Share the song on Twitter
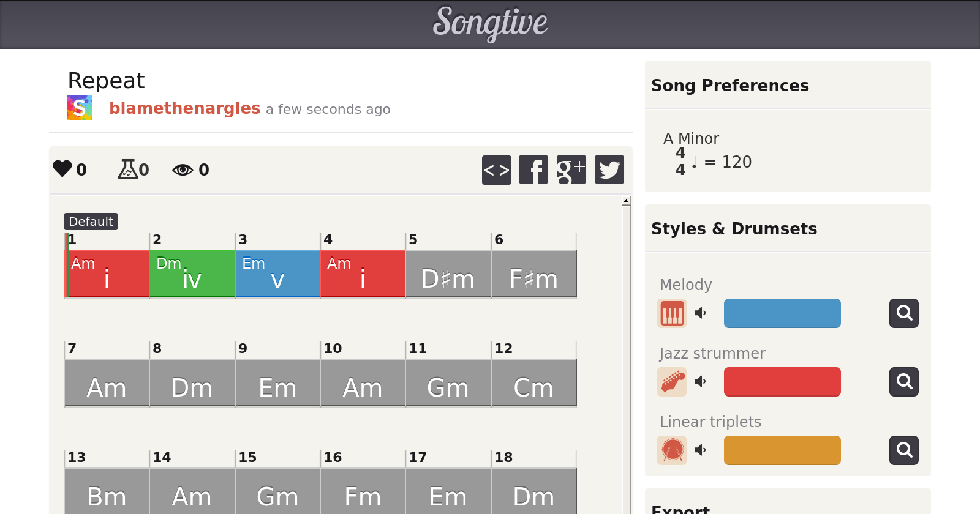Viewport: 980px width, 514px height. [609, 169]
